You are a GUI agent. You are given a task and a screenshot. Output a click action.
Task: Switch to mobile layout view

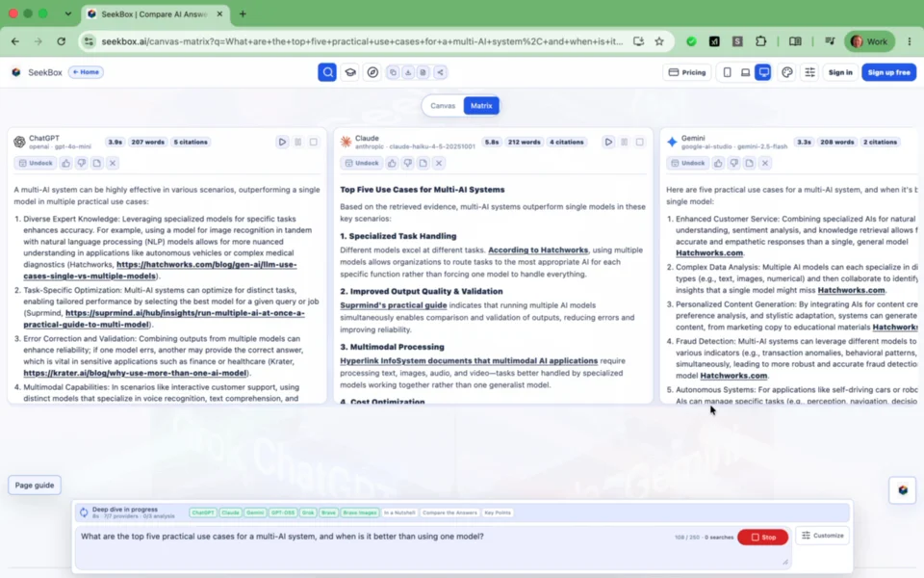[x=728, y=72]
